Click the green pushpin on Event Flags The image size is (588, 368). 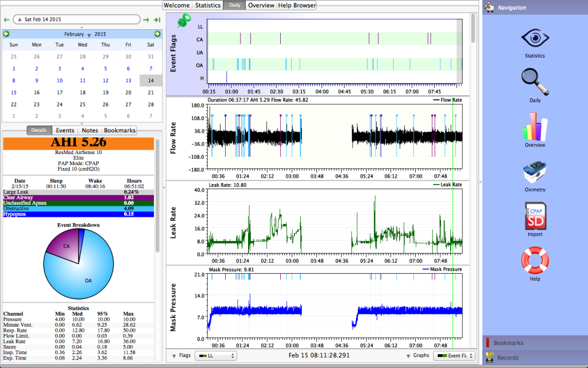point(185,21)
